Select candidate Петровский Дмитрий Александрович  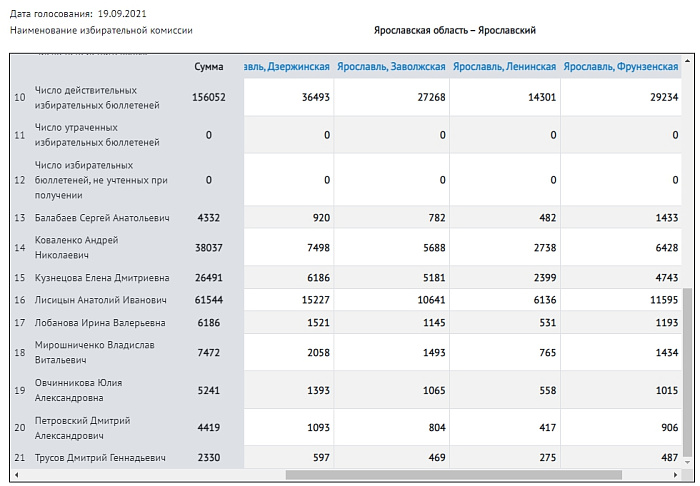pyautogui.click(x=83, y=428)
